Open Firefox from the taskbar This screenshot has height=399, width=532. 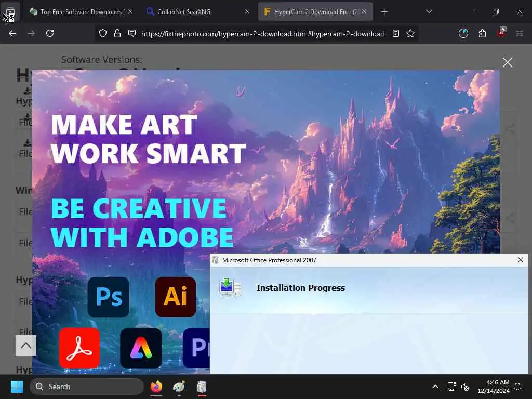(156, 387)
